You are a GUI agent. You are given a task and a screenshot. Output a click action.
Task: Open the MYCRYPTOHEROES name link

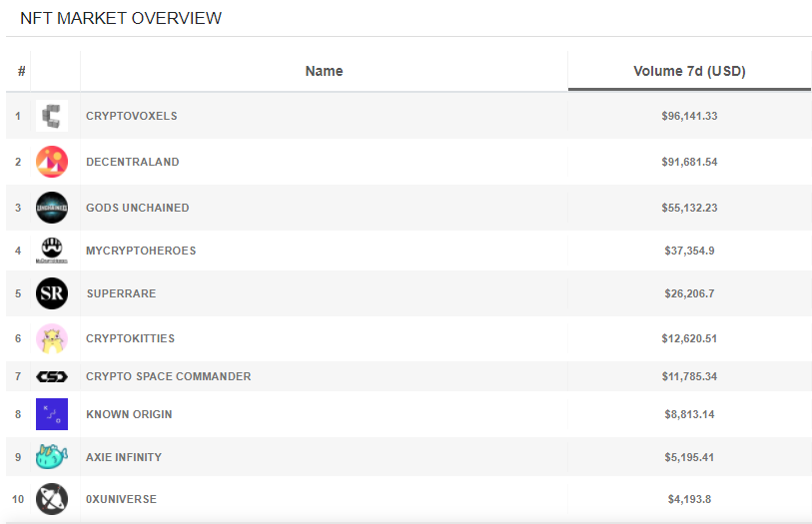141,251
